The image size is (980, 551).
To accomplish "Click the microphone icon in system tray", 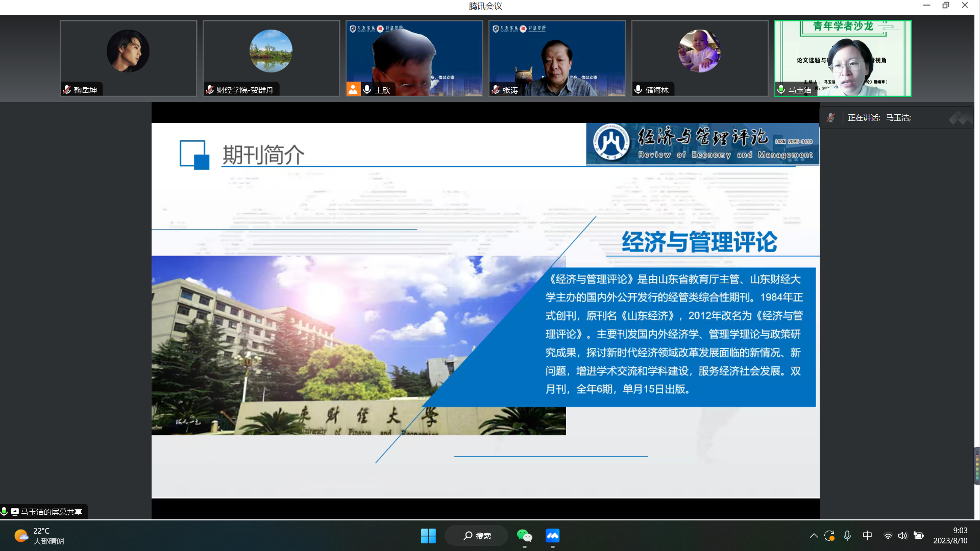I will [x=847, y=536].
